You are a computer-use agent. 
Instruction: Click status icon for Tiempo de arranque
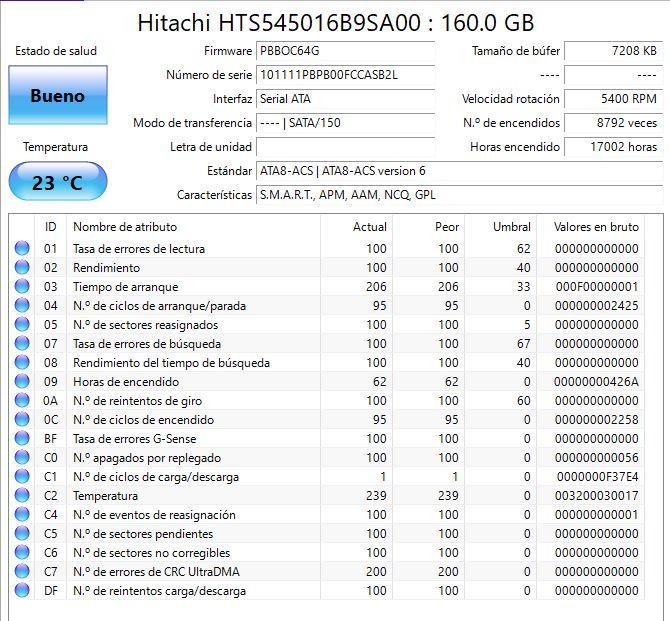(x=22, y=286)
